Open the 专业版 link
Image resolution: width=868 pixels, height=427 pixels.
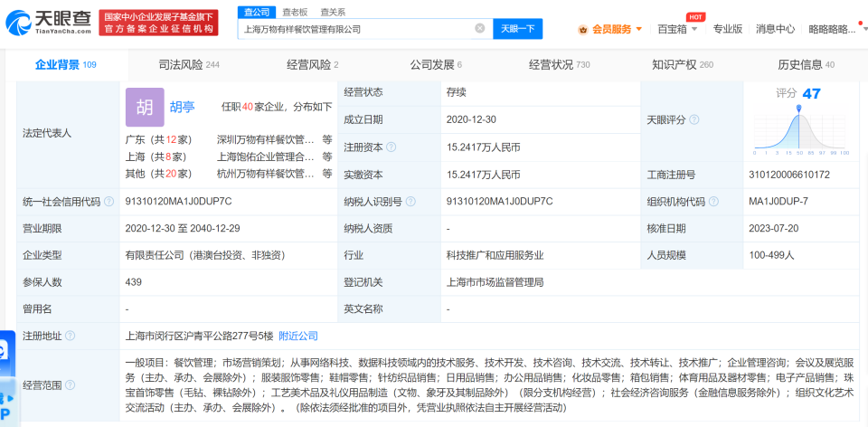tap(727, 29)
